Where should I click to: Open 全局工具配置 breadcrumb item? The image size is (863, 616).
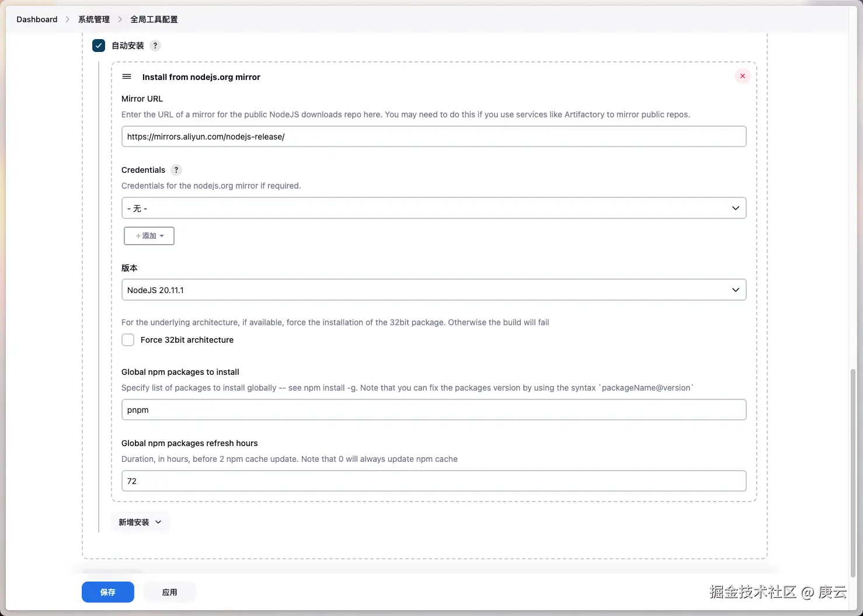[154, 19]
